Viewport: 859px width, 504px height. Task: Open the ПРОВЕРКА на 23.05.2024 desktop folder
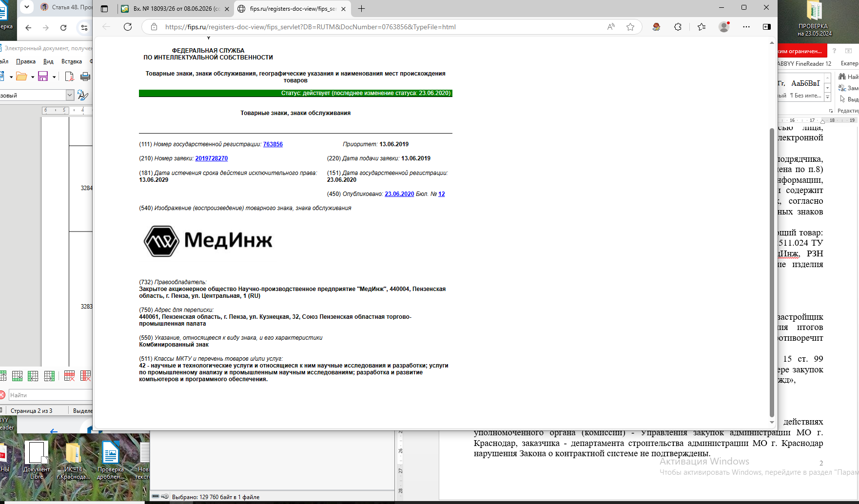tap(814, 19)
